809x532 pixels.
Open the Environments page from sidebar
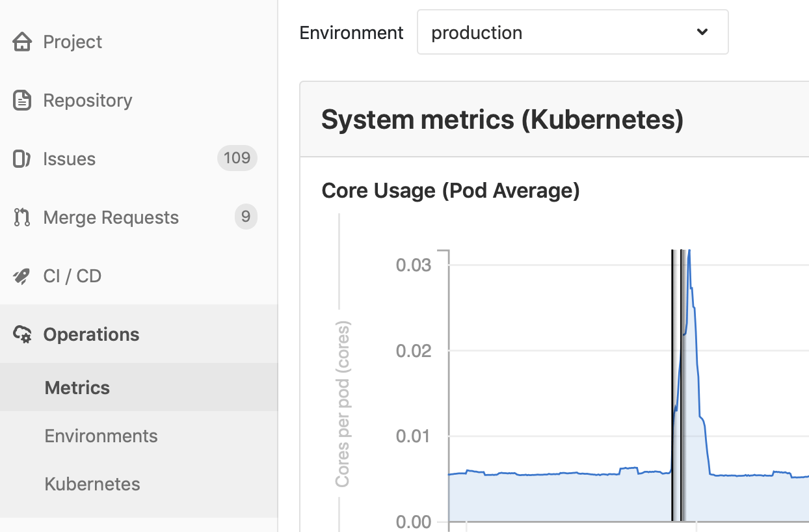(101, 436)
